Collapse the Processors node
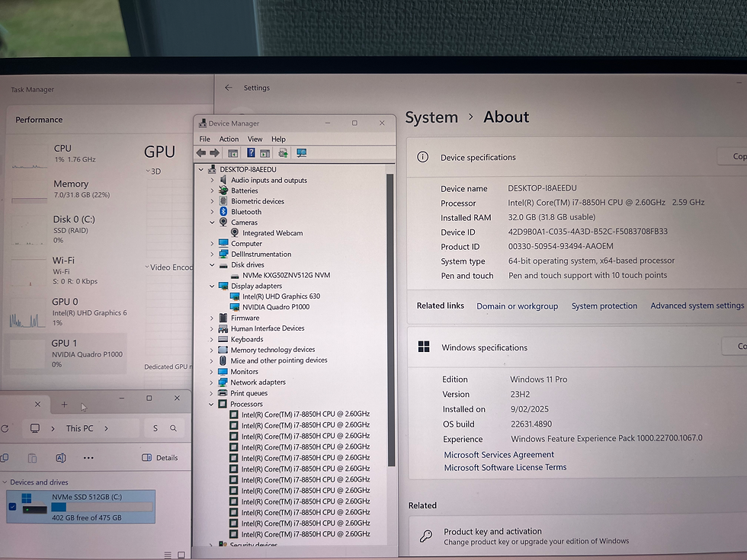This screenshot has width=747, height=560. (212, 404)
